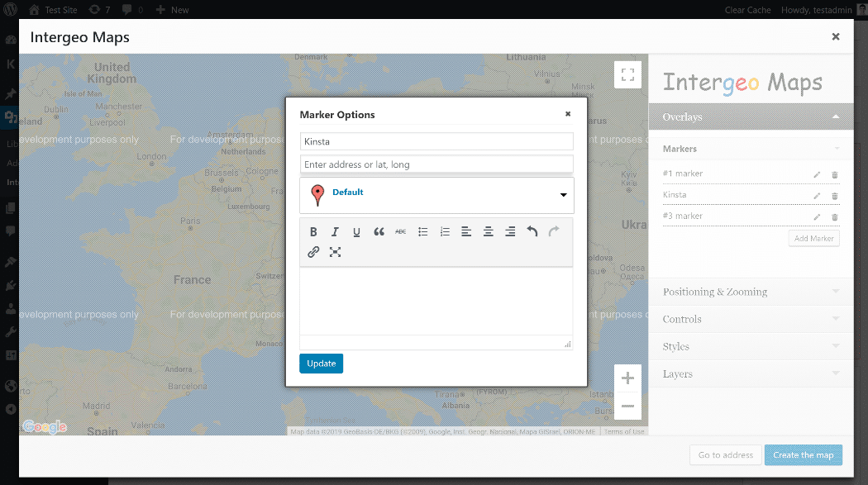
Task: Open the fullscreen map toggle icon
Action: (627, 74)
